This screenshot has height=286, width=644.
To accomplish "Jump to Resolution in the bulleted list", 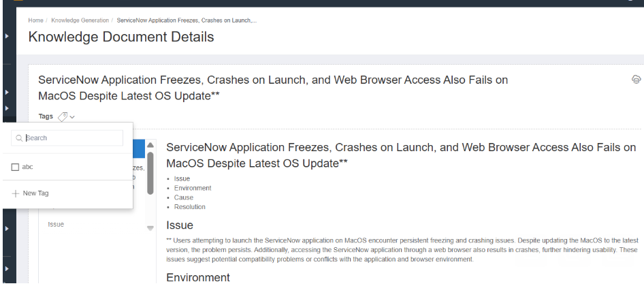I will coord(190,207).
